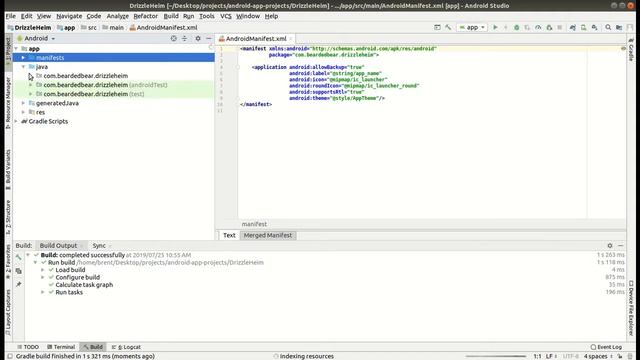Open the Event Log
The image size is (640, 360).
point(607,347)
